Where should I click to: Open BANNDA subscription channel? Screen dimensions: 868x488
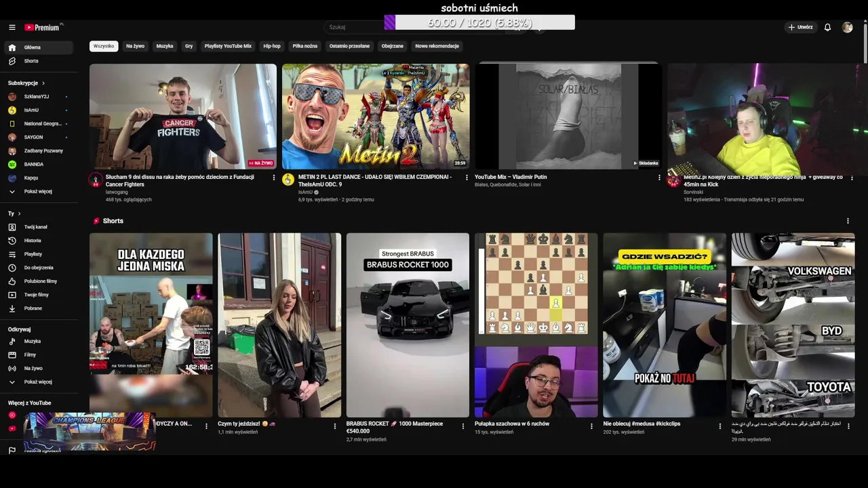click(x=38, y=164)
